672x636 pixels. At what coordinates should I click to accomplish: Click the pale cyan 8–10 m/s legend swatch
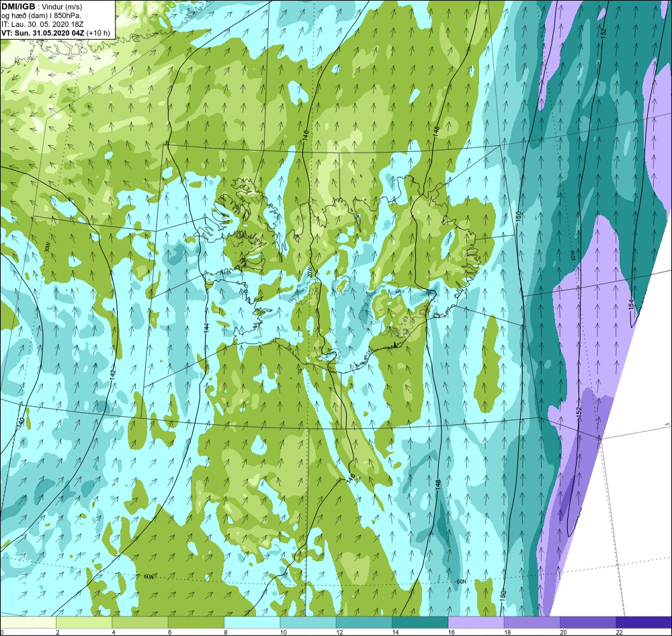point(252,622)
